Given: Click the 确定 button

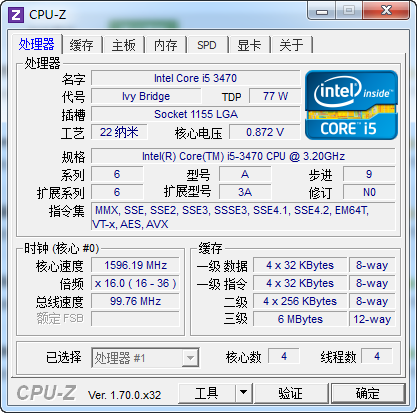Looking at the screenshot, I should pyautogui.click(x=368, y=393).
